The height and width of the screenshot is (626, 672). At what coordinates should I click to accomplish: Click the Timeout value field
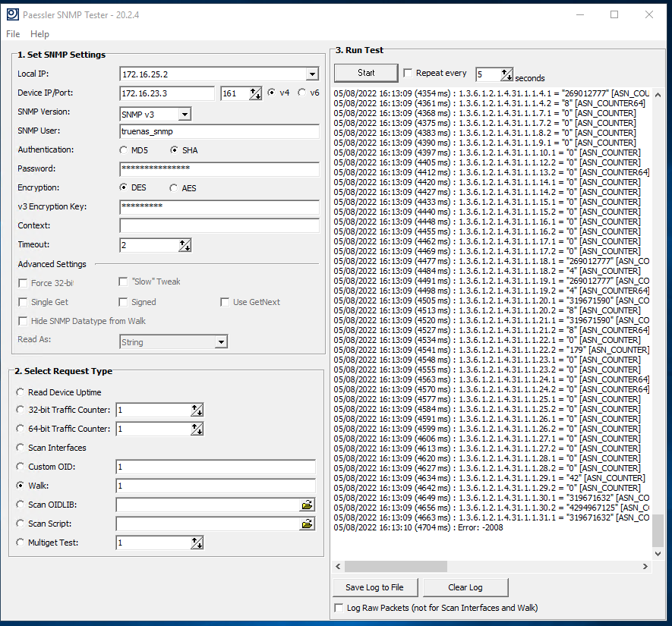tap(150, 245)
